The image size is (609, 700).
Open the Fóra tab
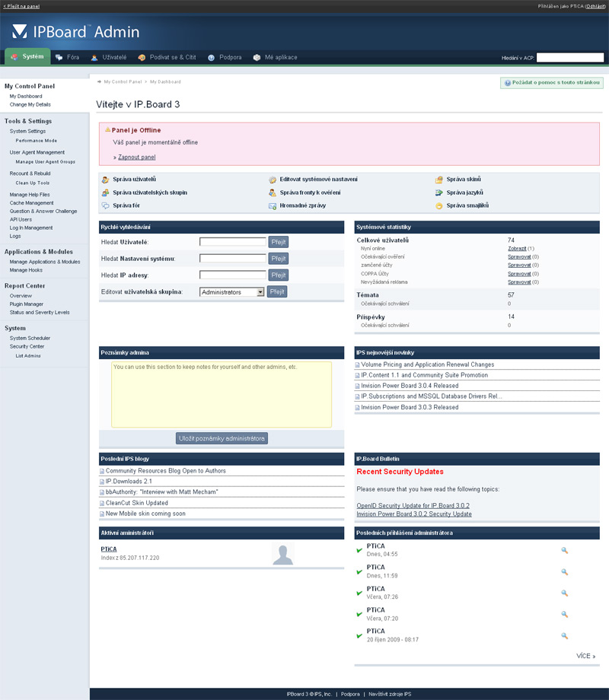(68, 57)
